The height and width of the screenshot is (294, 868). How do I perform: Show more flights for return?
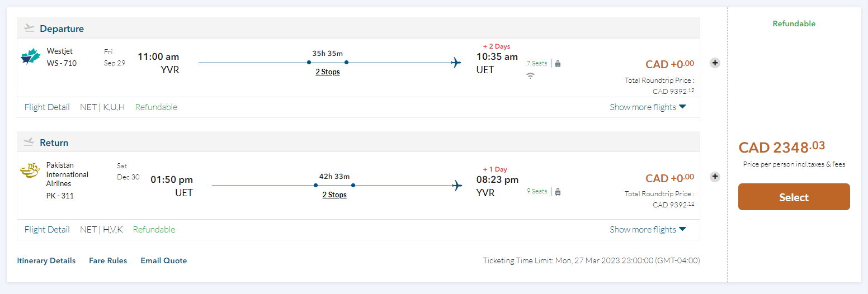pyautogui.click(x=648, y=230)
